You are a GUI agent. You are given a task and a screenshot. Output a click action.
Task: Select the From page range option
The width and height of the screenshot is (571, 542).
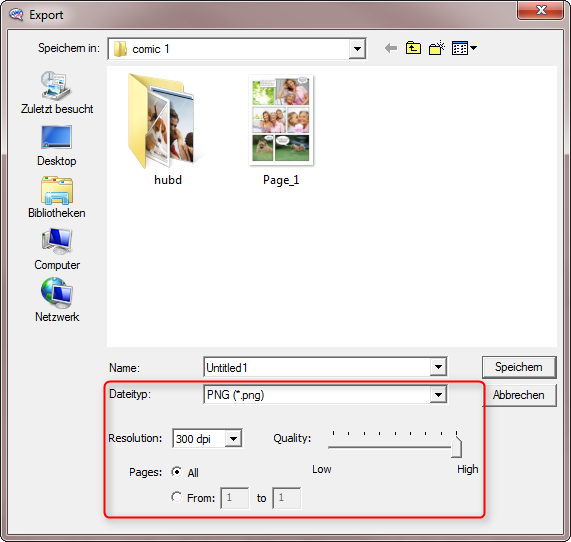click(177, 497)
